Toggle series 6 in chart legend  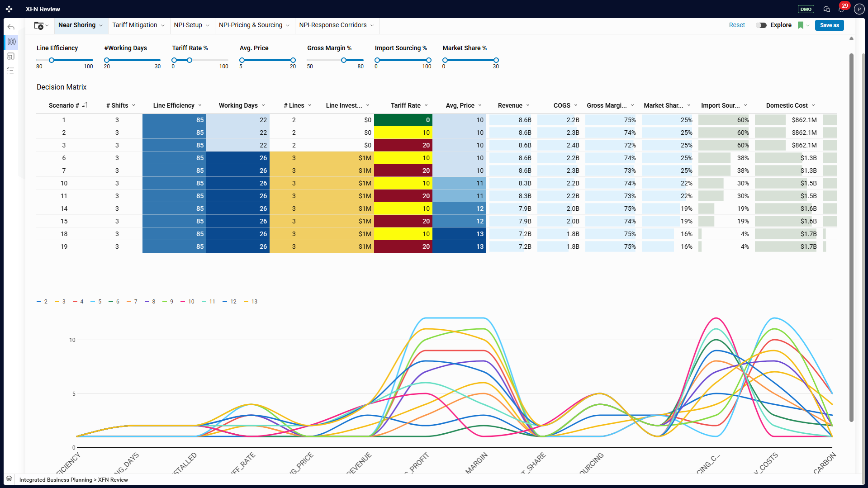click(114, 302)
